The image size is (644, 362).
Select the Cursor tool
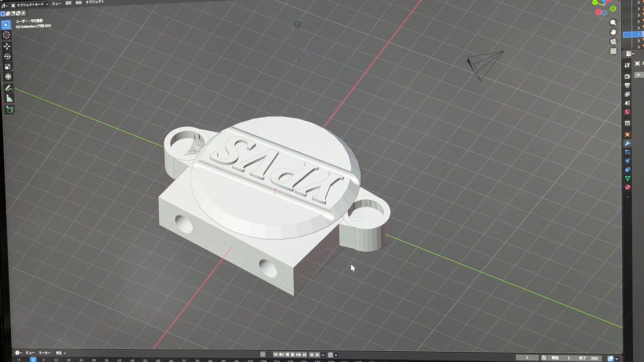tap(6, 35)
